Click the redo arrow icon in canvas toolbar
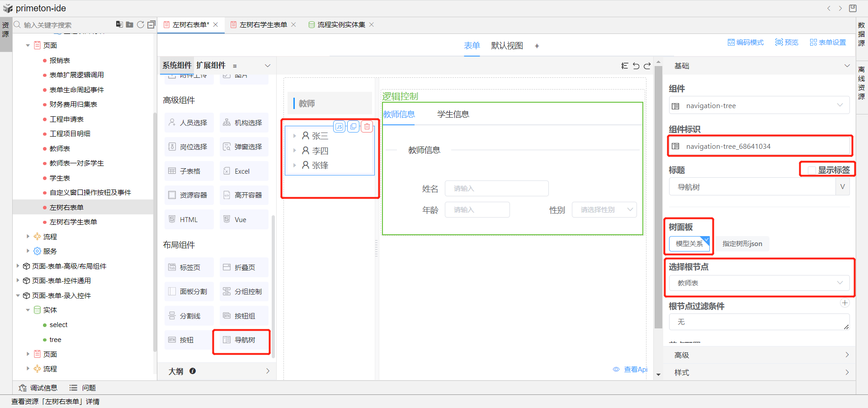 click(x=647, y=66)
